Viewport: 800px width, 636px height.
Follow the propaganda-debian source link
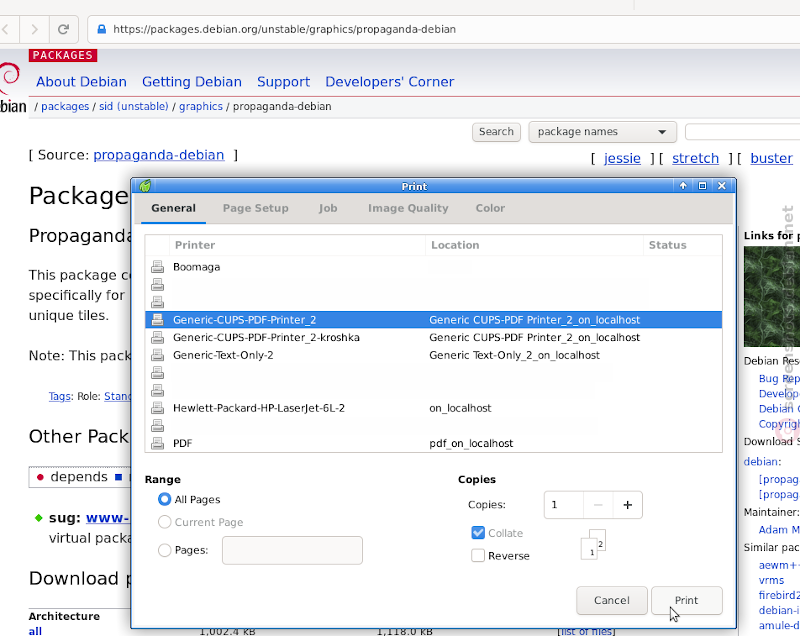click(159, 155)
